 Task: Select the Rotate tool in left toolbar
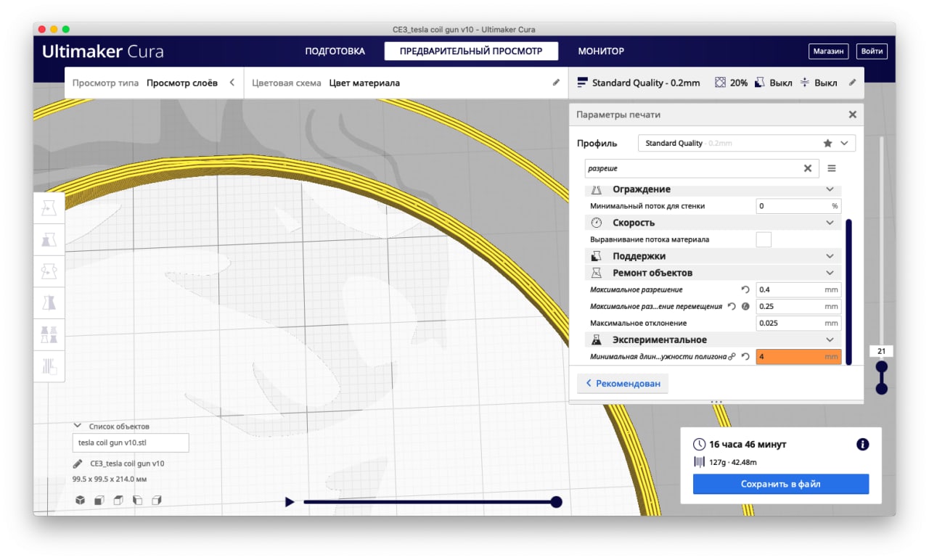49,271
